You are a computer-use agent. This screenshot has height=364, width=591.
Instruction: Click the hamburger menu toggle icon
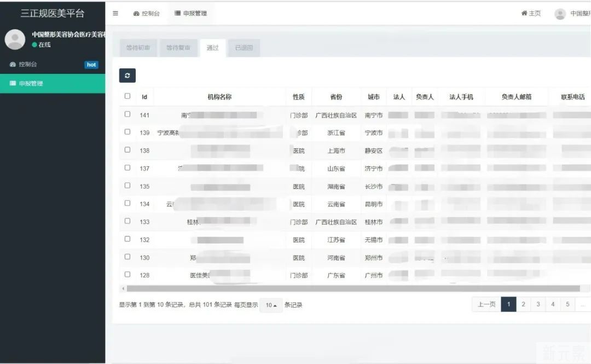115,13
